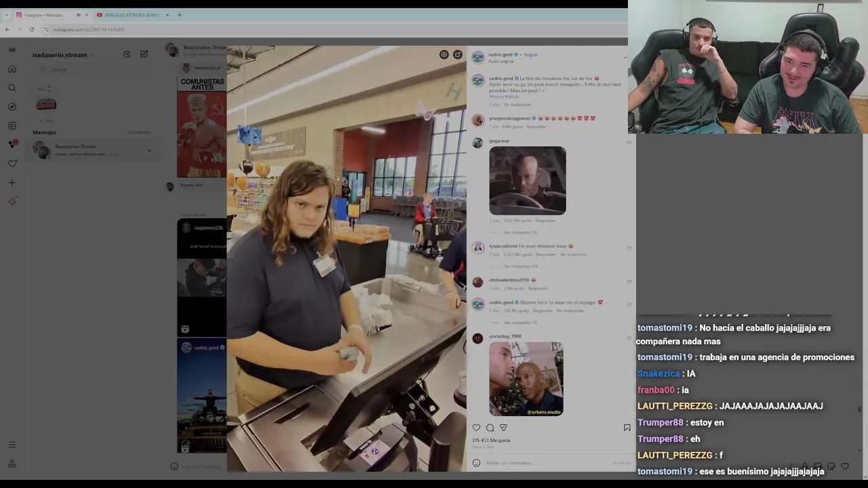Open uncledog_1998's GIF in comments
Screen dimensions: 868x488
tap(526, 379)
